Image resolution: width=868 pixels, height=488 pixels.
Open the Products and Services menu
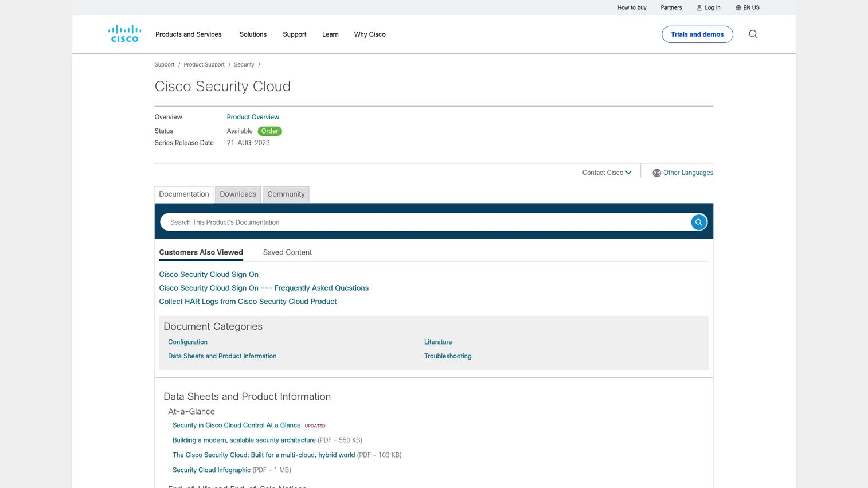(x=189, y=34)
